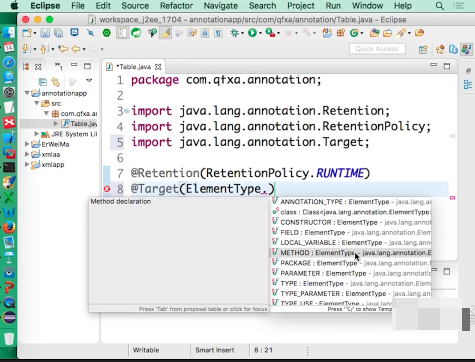The width and height of the screenshot is (475, 362).
Task: Click the Open Perspective icon
Action: 423,49
